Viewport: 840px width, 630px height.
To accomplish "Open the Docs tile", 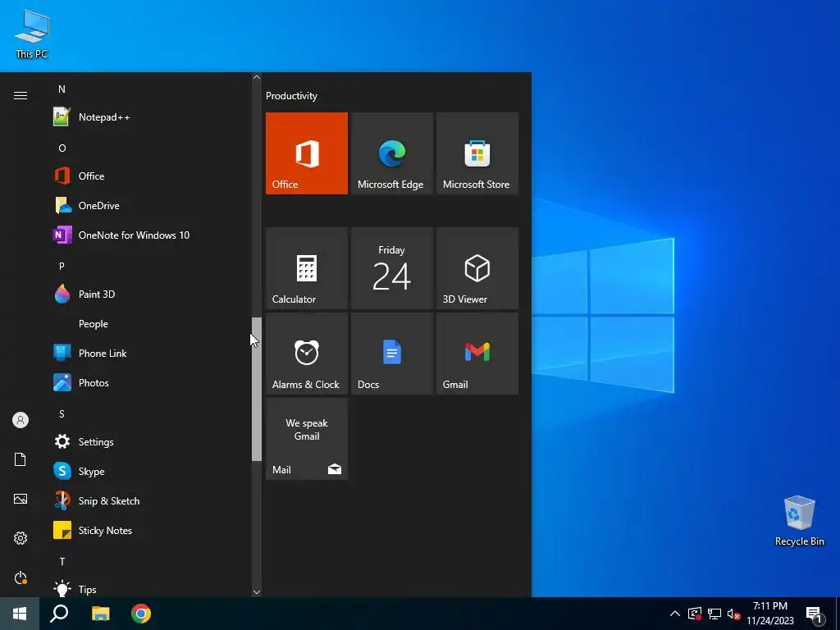I will [x=391, y=354].
